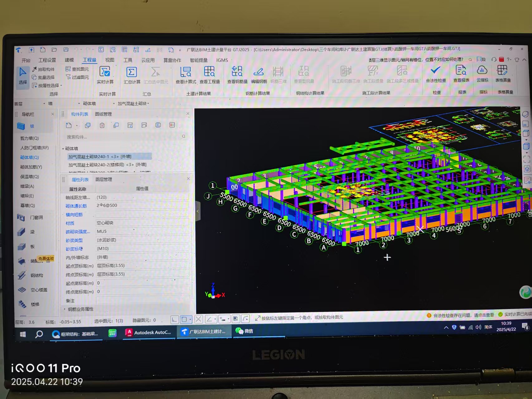The image size is (532, 399).
Task: Open the 开始 ribbon tab
Action: point(26,60)
